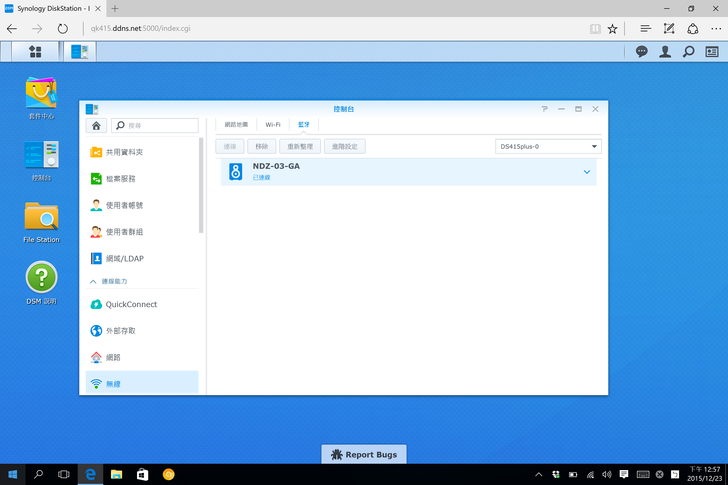Open the Package Center desktop icon
This screenshot has height=485, width=728.
(x=41, y=96)
